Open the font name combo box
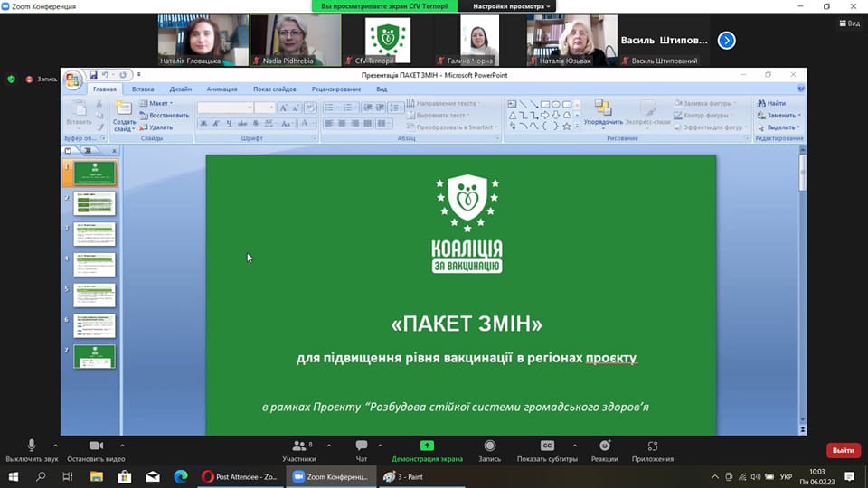Screen dimensions: 868x488 click(225, 108)
